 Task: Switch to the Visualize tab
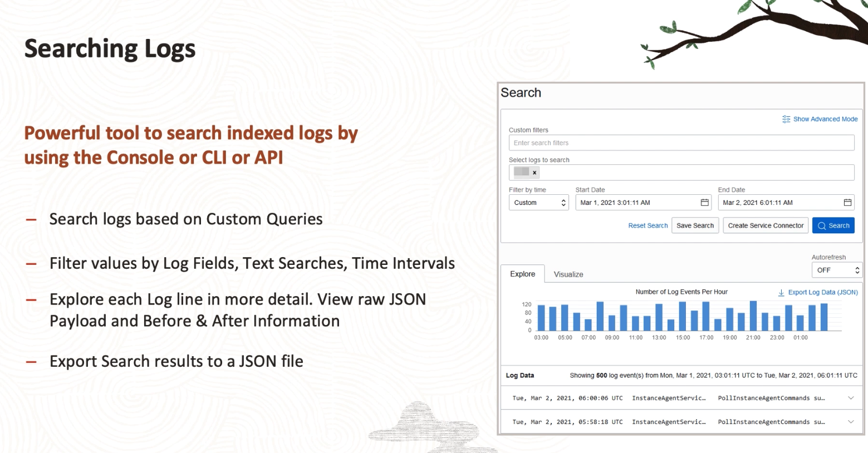568,274
